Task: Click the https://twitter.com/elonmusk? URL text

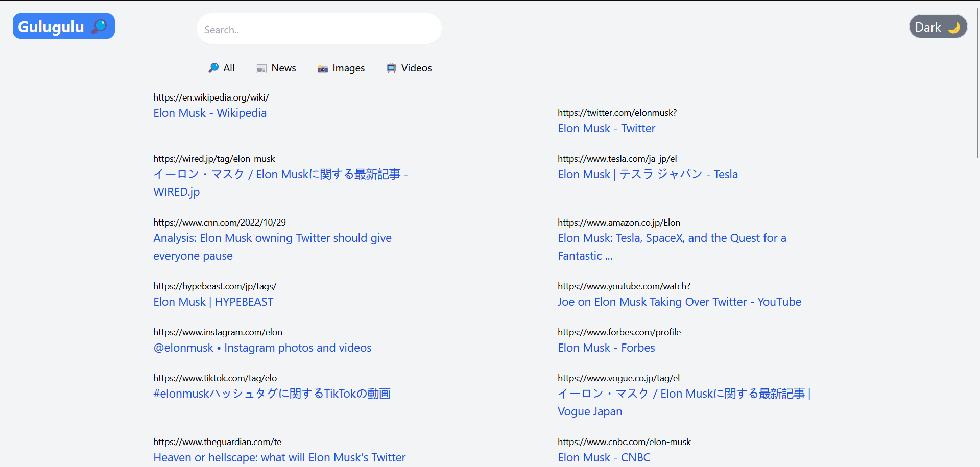Action: (x=617, y=112)
